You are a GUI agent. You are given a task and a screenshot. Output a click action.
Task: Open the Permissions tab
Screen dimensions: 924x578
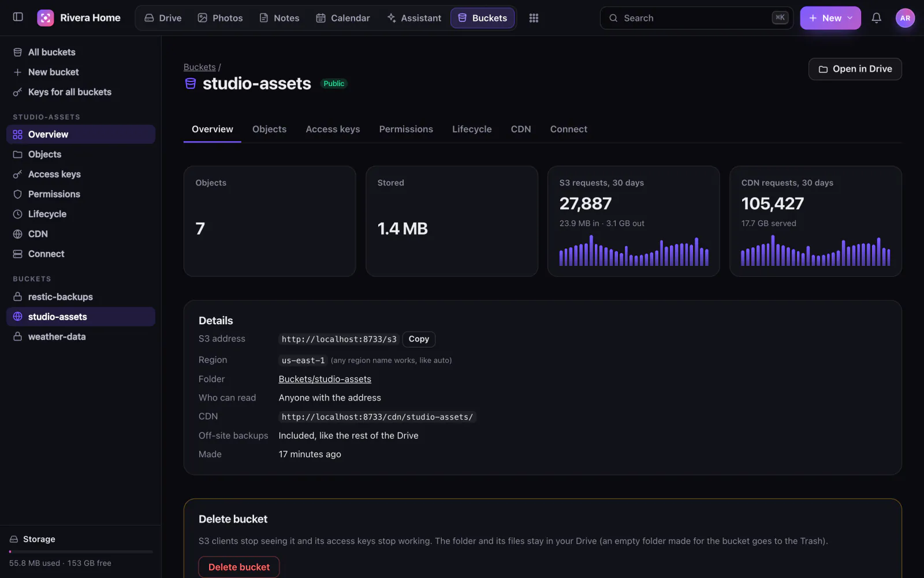[x=406, y=129]
